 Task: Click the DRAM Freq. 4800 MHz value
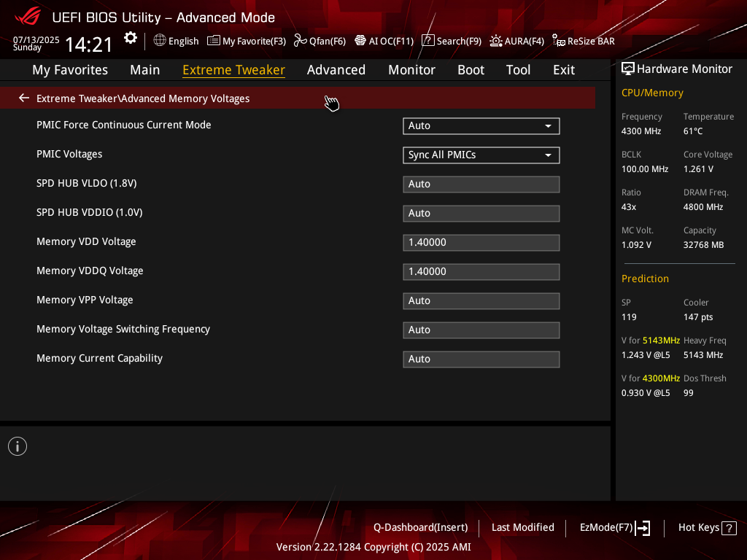click(x=703, y=207)
